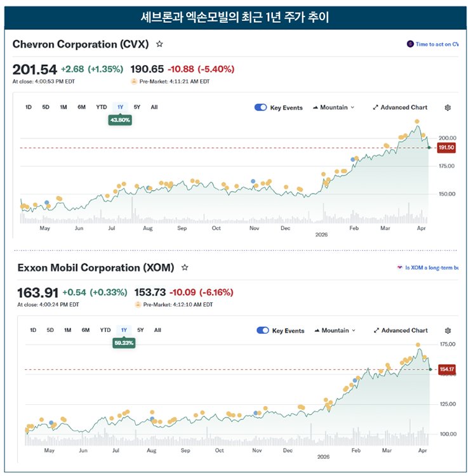
Task: Click the blue event marker near November on CVX chart
Action: pos(253,182)
